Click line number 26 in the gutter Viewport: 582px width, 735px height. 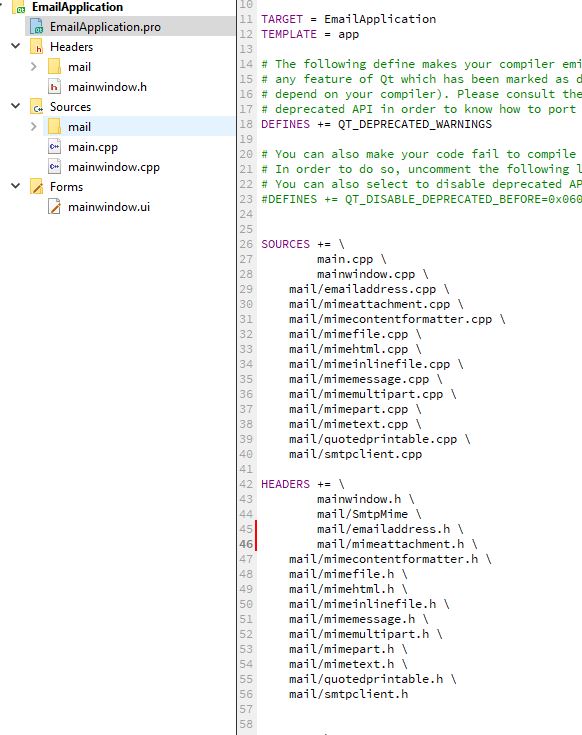tap(246, 244)
